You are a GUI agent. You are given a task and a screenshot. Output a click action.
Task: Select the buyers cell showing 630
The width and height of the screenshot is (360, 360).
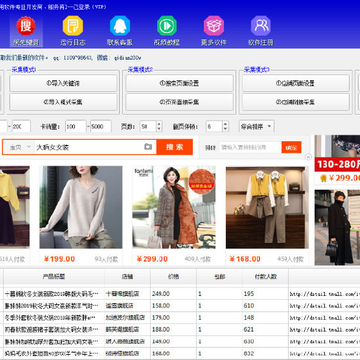[265, 342]
